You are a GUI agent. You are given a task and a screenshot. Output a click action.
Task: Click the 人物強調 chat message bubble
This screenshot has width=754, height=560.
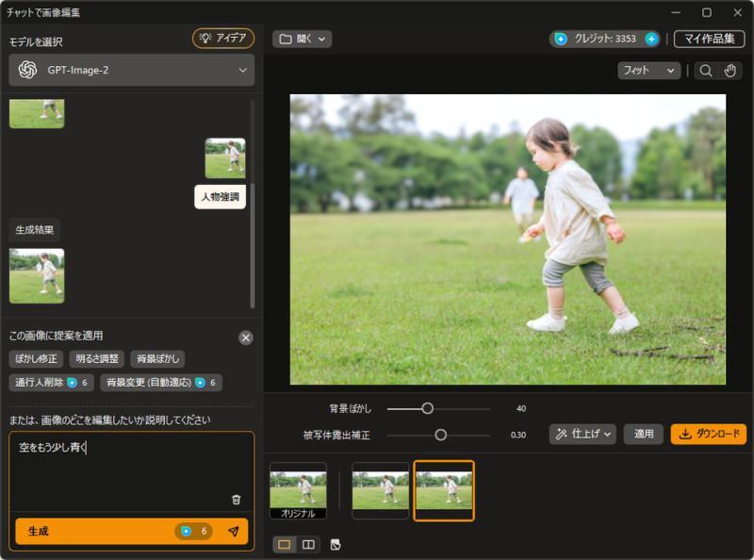pos(221,197)
